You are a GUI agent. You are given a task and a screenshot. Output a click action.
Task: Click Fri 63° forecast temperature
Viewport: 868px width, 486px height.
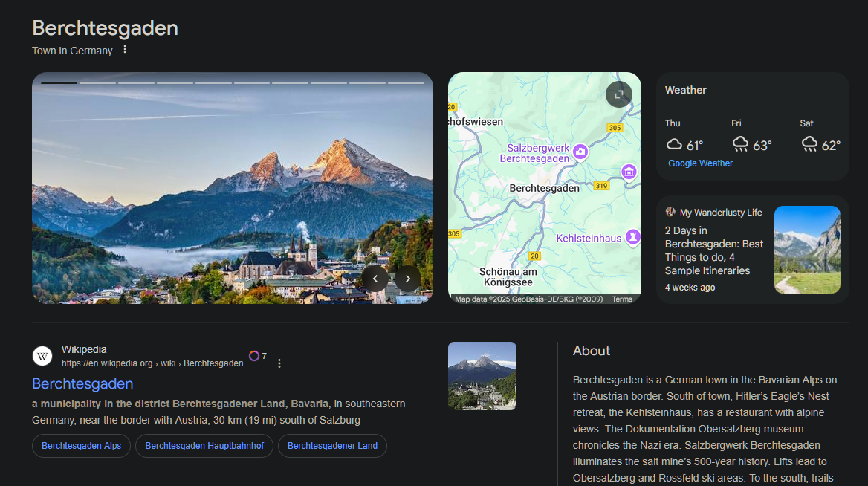pyautogui.click(x=762, y=146)
